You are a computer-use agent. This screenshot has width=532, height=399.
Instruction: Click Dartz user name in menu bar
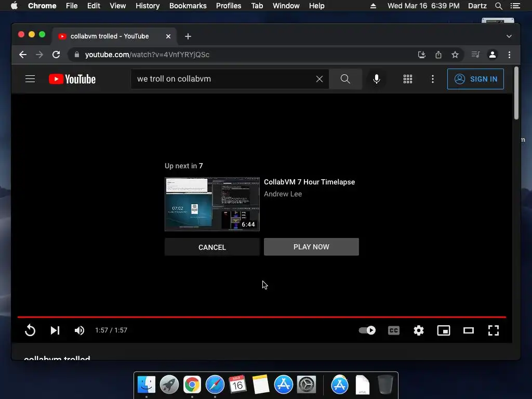pos(477,6)
